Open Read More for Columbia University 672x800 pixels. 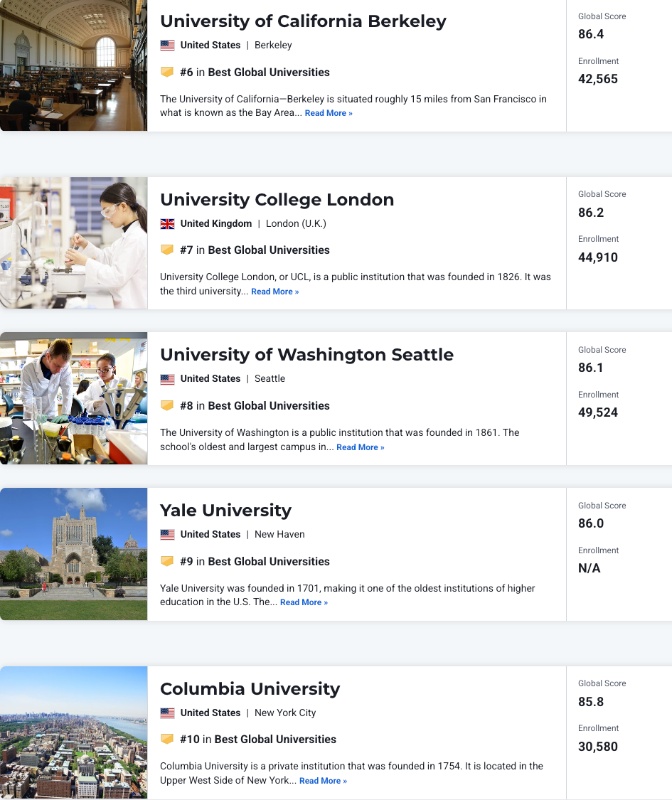[323, 781]
